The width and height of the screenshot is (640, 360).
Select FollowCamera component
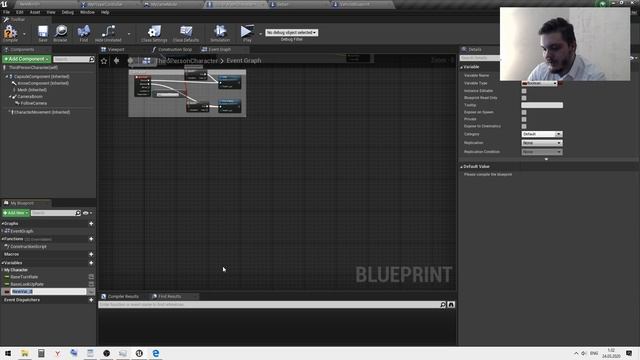coord(34,103)
